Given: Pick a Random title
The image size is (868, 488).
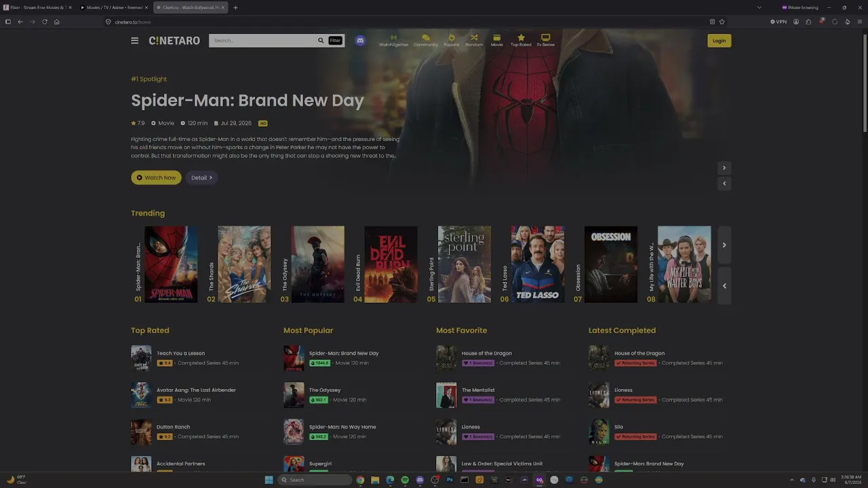Looking at the screenshot, I should pos(474,41).
